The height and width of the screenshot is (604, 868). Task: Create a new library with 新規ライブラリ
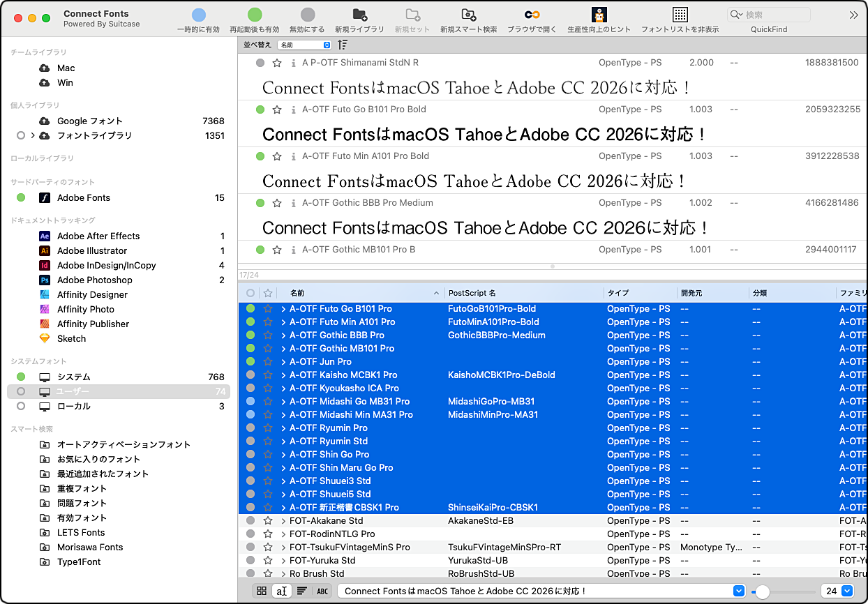click(x=359, y=15)
